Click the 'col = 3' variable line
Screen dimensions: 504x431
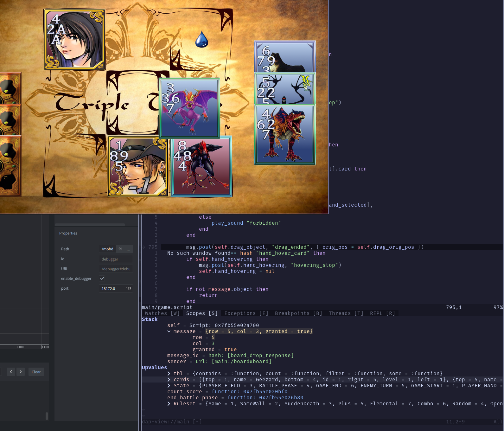203,344
